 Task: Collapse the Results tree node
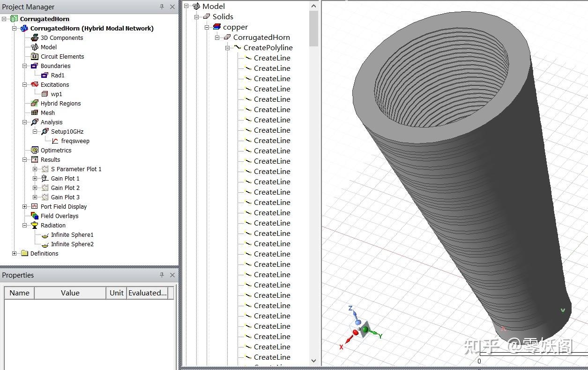[24, 159]
